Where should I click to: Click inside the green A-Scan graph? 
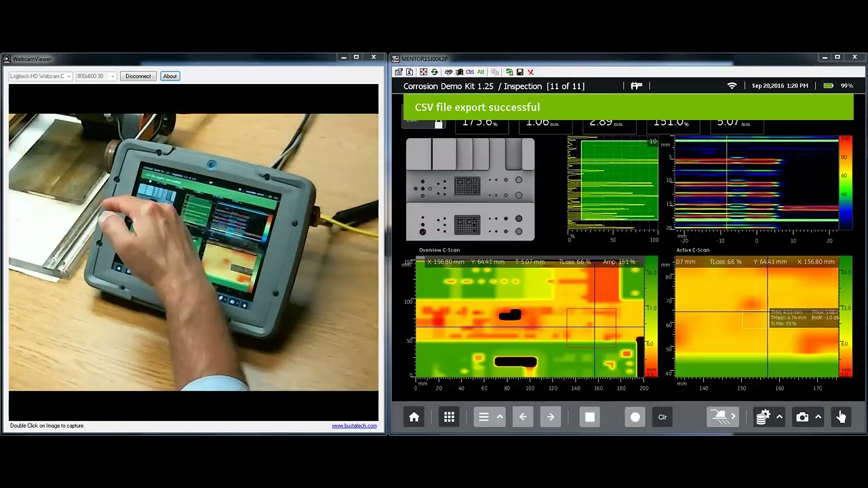tap(619, 180)
